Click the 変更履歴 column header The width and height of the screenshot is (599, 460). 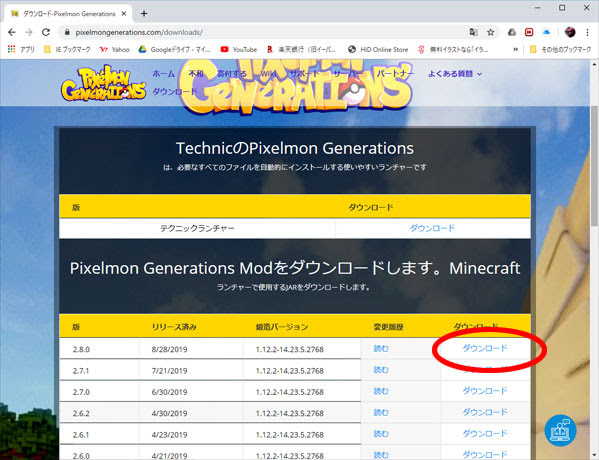(389, 327)
